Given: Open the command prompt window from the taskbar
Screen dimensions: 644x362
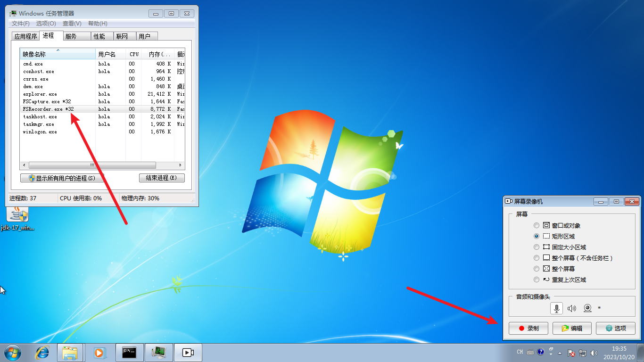Looking at the screenshot, I should (x=129, y=352).
